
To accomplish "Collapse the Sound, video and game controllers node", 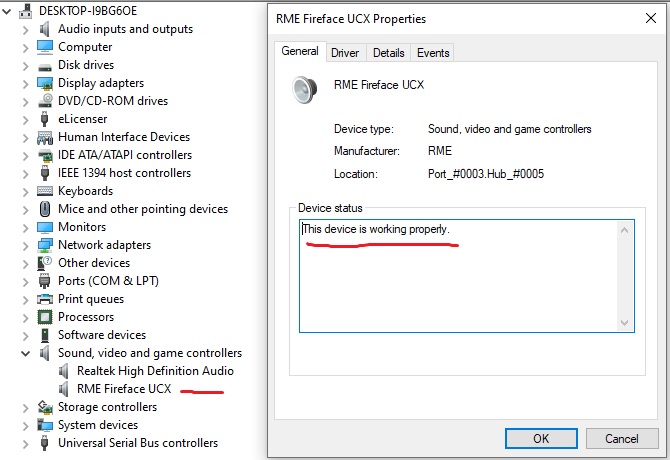I will pyautogui.click(x=25, y=353).
